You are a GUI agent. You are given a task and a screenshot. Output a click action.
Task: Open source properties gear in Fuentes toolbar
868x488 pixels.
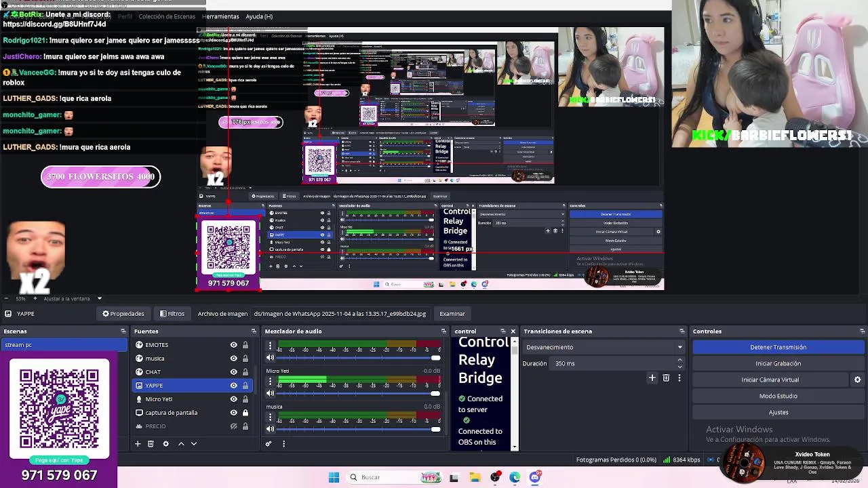click(x=166, y=444)
